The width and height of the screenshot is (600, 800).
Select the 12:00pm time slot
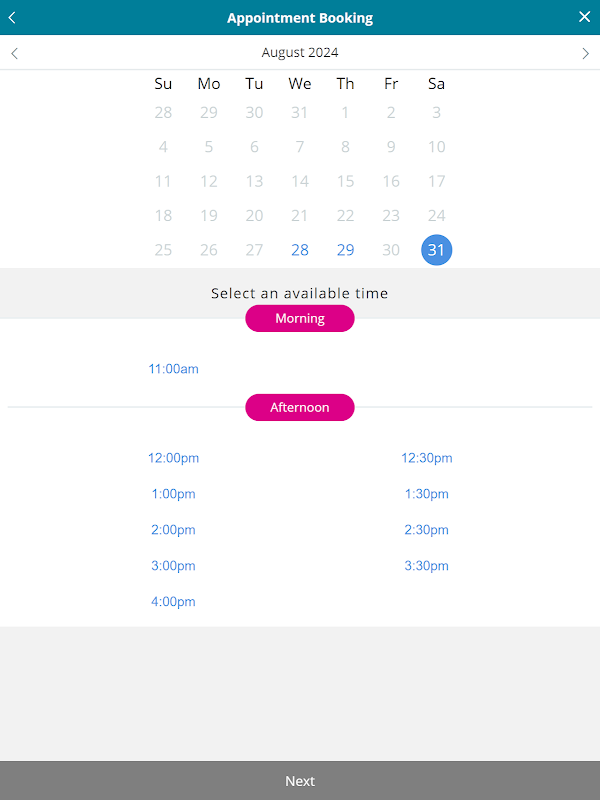[173, 458]
